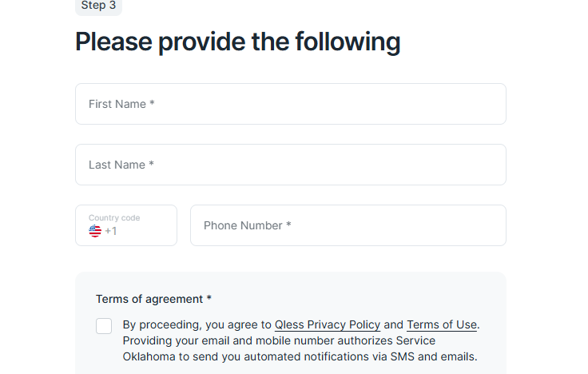Screen dimensions: 588x374
Task: Open the Terms of Use link
Action: pos(442,324)
